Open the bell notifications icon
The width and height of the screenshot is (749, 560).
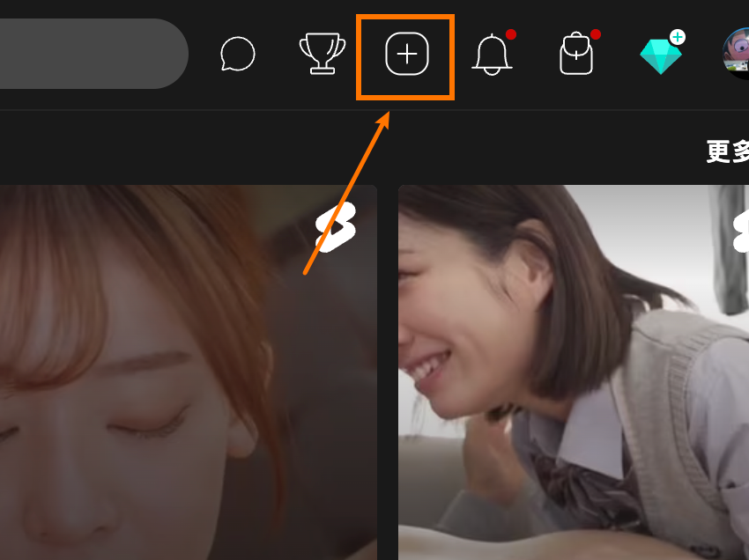[492, 55]
